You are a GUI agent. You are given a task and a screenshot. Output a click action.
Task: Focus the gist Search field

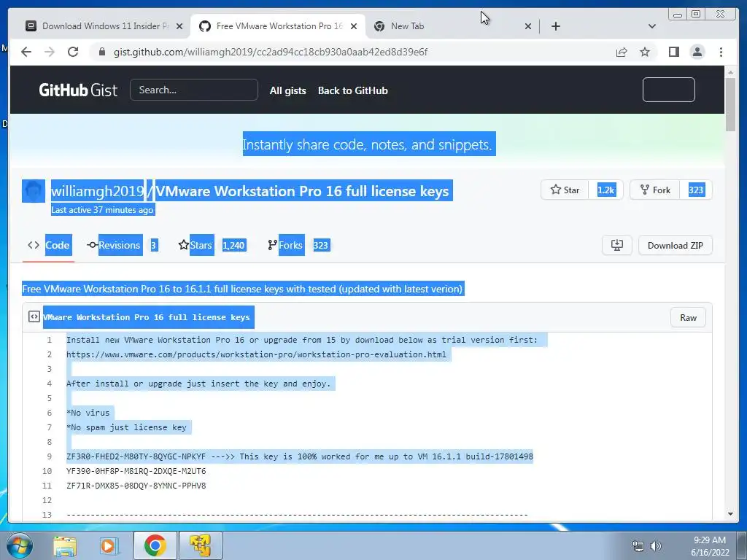194,90
